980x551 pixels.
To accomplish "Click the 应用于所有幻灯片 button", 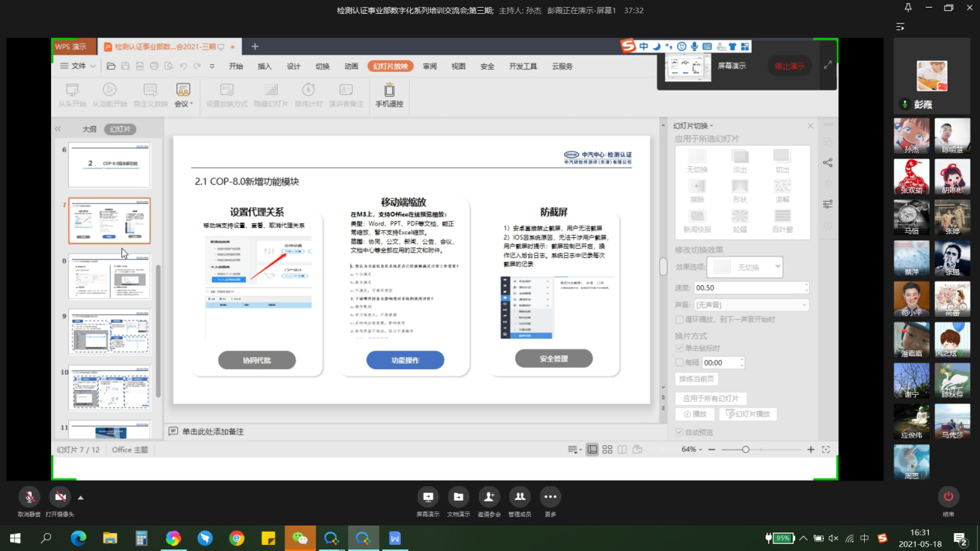I will 711,399.
